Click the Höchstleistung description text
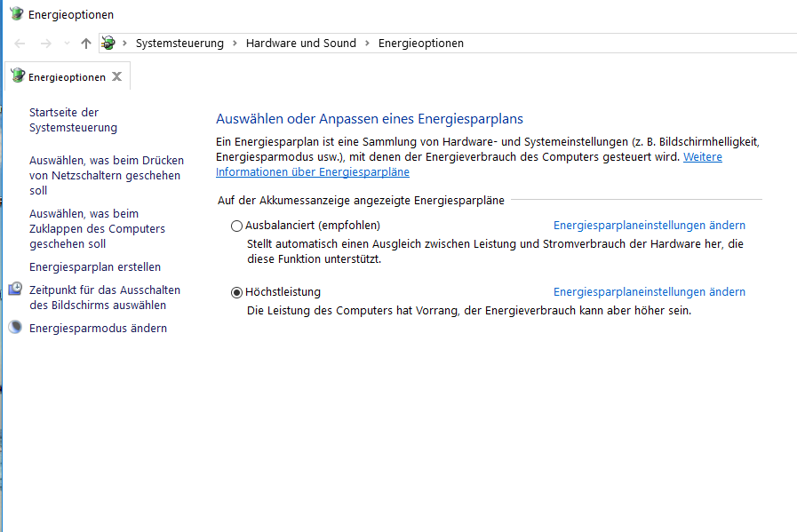 tap(469, 311)
